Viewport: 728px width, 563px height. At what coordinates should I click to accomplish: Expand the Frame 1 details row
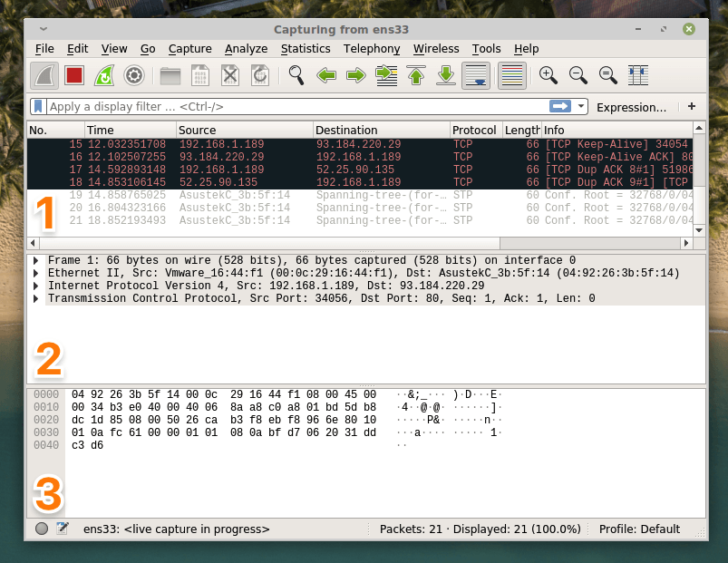35,260
